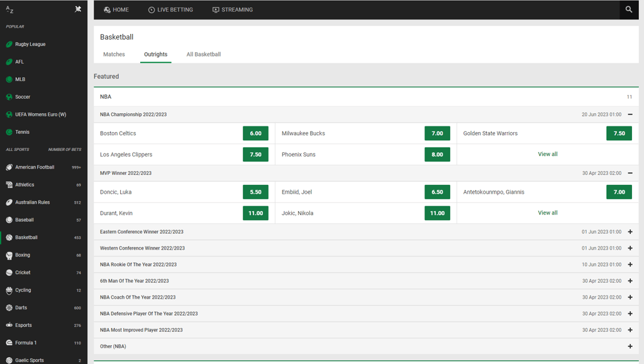
Task: Click the Basketball icon in sidebar
Action: (9, 238)
